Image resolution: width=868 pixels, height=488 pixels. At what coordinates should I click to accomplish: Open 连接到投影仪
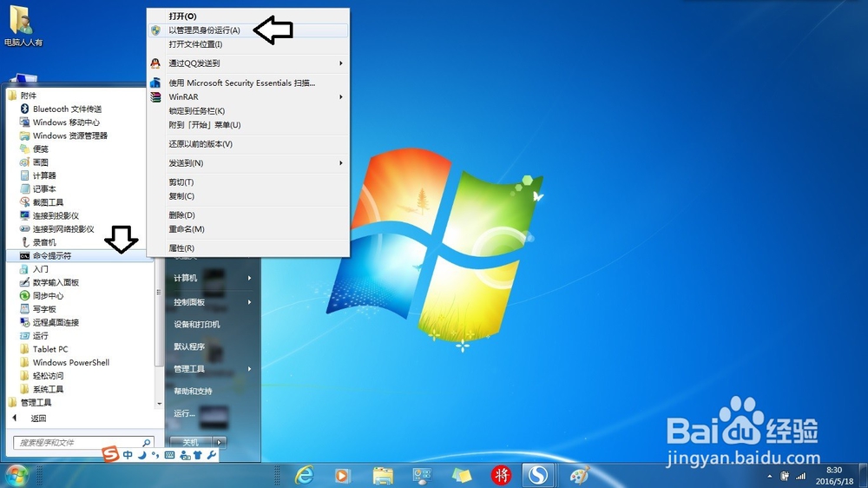coord(49,215)
